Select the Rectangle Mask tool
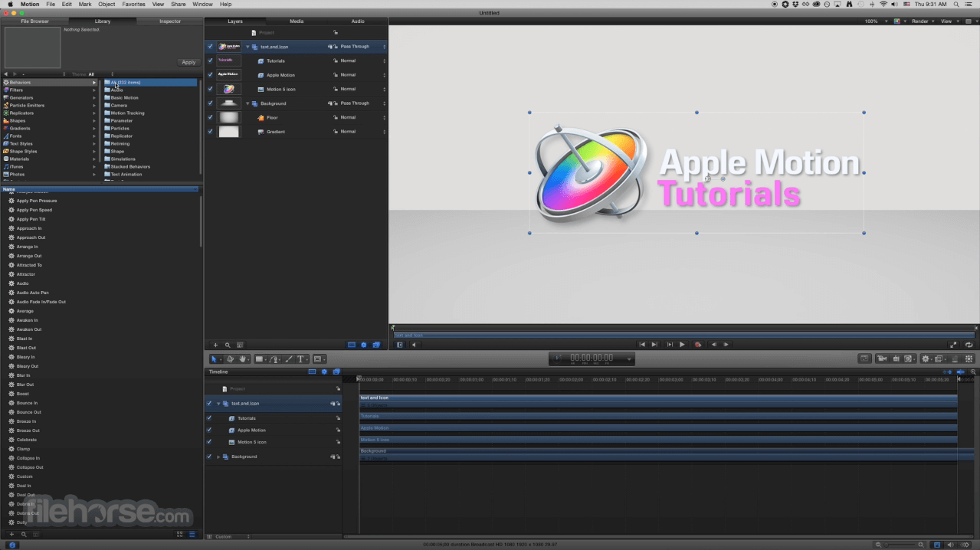 tap(317, 358)
